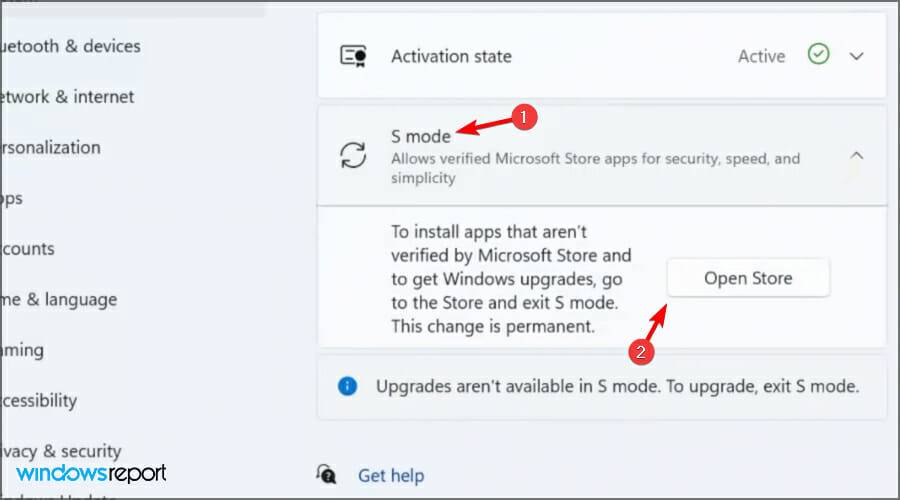Image resolution: width=900 pixels, height=500 pixels.
Task: Click the S mode refresh arrows icon
Action: pos(353,155)
